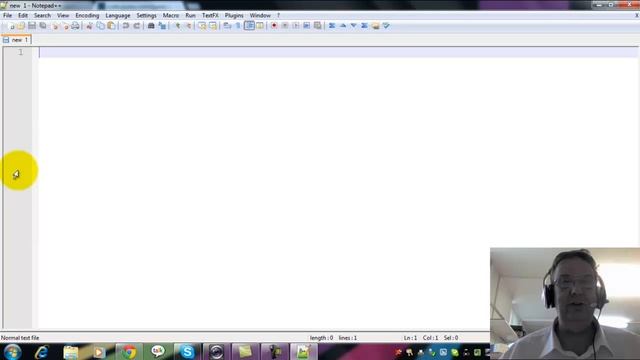The width and height of the screenshot is (640, 360).
Task: Open the TextFX menu
Action: (210, 16)
